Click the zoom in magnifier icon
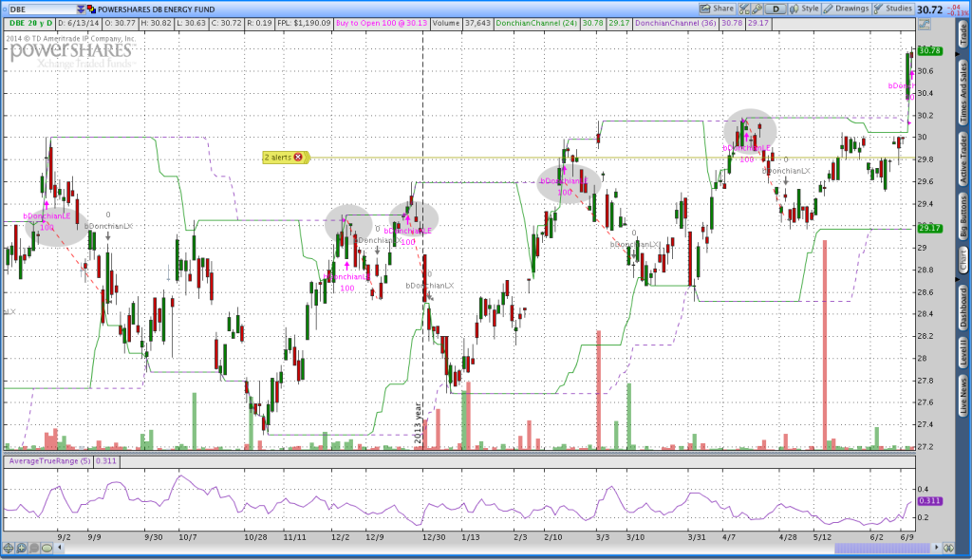Screen dimensions: 972x560 point(21,548)
